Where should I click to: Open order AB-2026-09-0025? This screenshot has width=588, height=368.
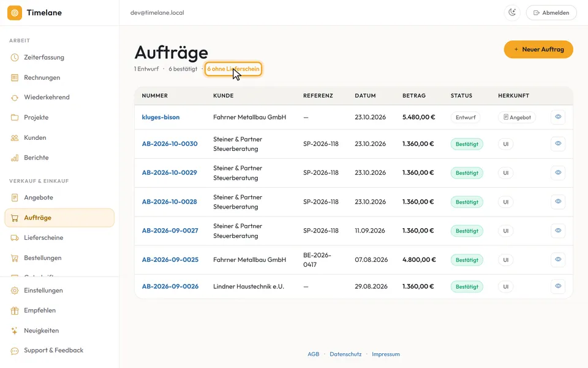170,260
